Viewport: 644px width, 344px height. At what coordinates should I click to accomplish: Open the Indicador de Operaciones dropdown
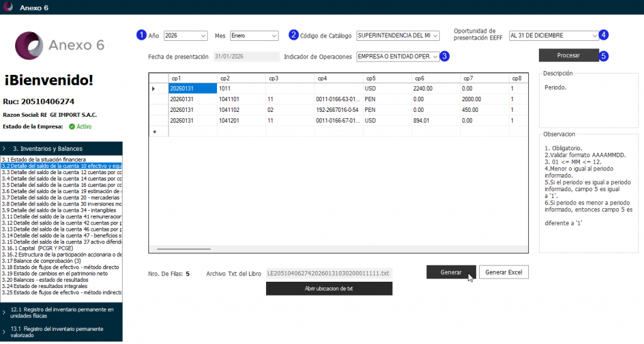point(397,56)
